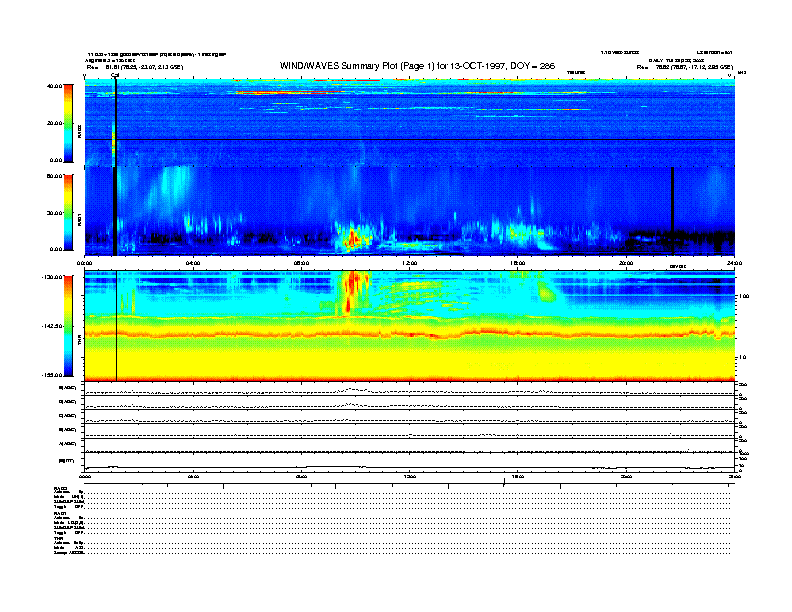Click the 10 frequency label beside TNR panel

coord(742,357)
